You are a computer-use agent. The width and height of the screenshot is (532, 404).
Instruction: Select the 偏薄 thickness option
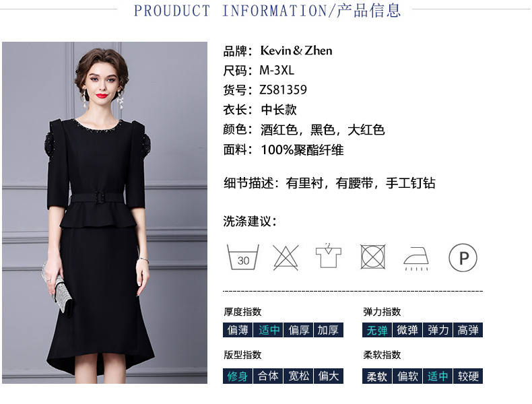[x=238, y=330]
